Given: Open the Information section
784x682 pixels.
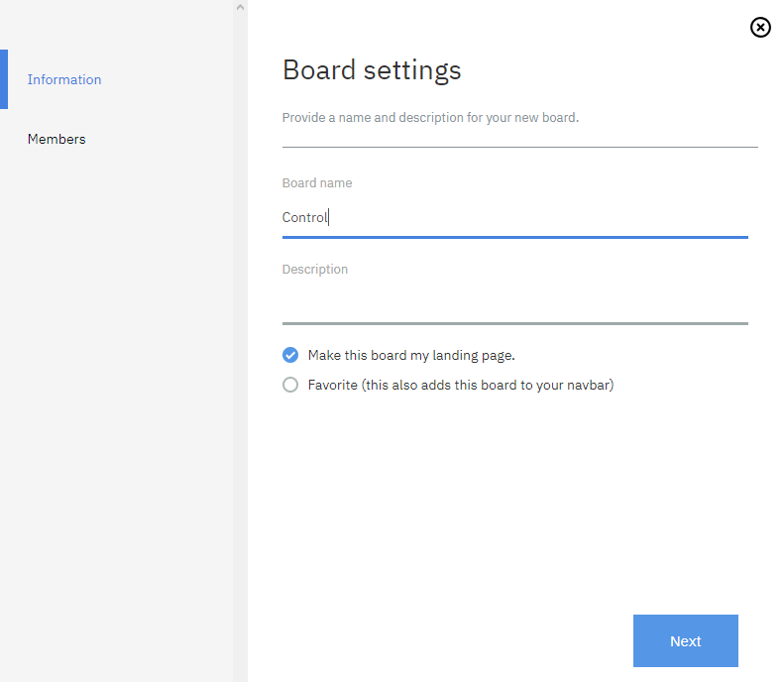Looking at the screenshot, I should click(x=64, y=79).
